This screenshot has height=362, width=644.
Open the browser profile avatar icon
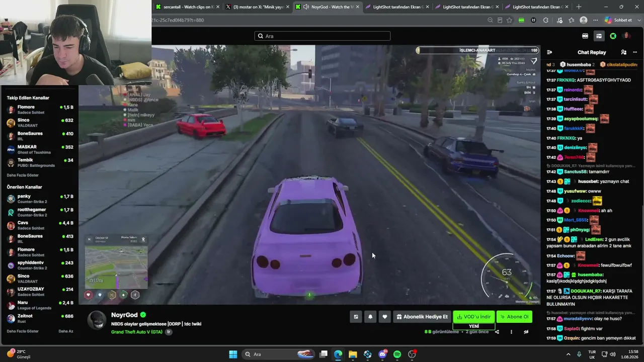click(x=584, y=20)
